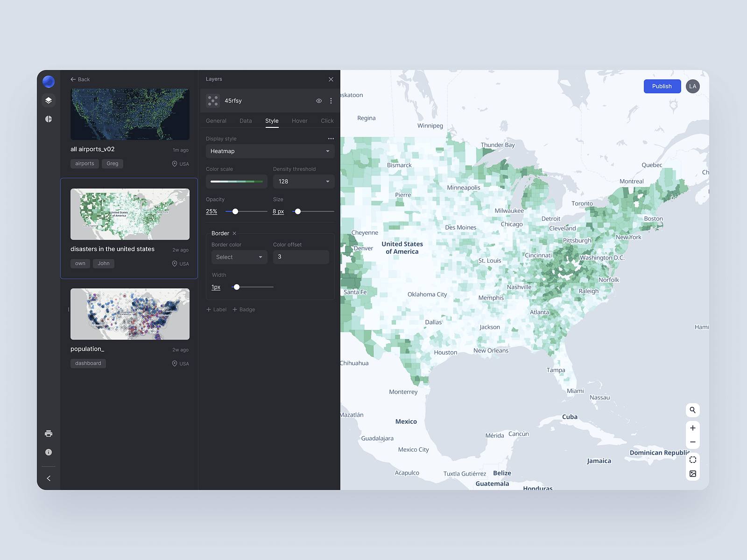Open the image export icon below zoom controls
Viewport: 747px width, 560px height.
(692, 474)
